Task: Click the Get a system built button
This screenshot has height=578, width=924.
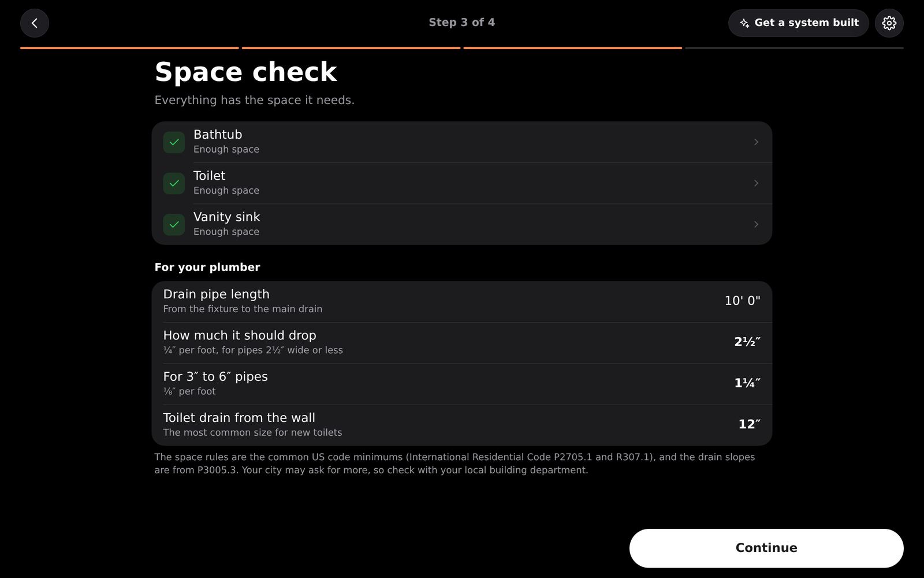Action: 799,23
